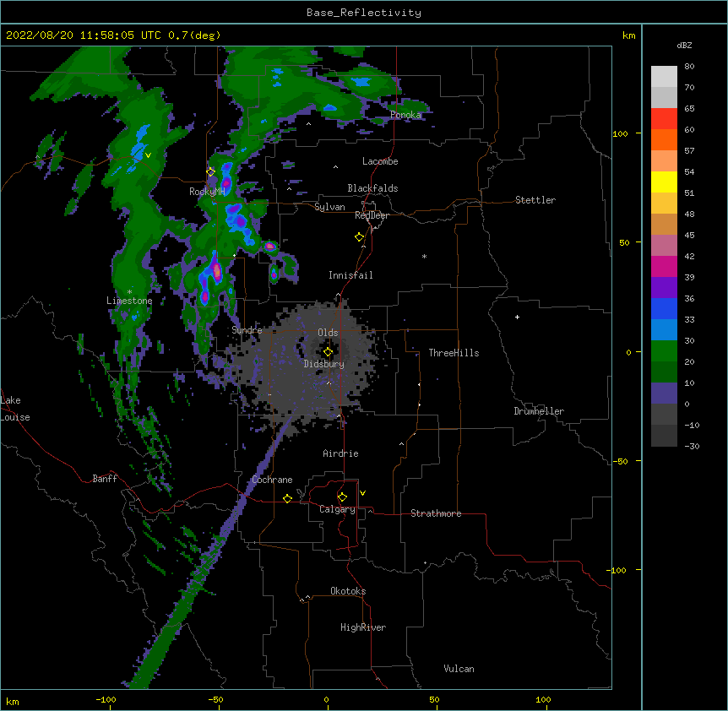Image resolution: width=728 pixels, height=711 pixels.
Task: Click the Limestone label
Action: [x=129, y=301]
